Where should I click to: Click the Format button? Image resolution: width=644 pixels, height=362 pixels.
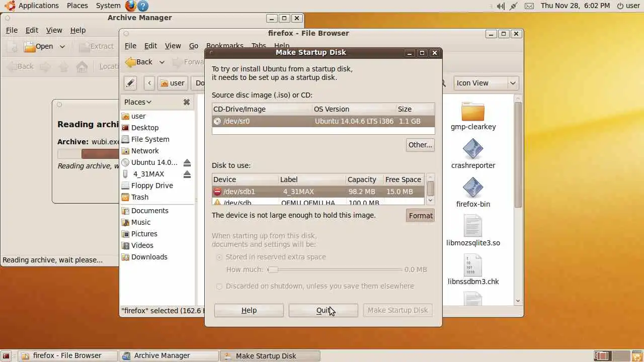420,216
